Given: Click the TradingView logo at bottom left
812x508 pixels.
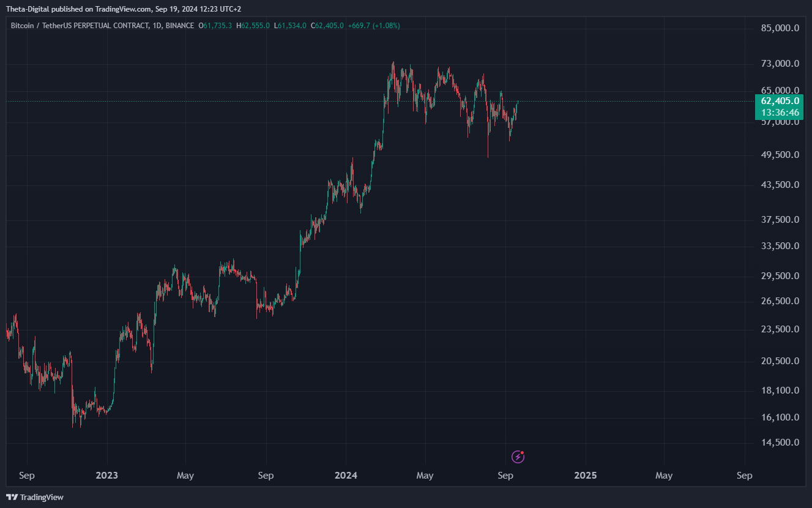Looking at the screenshot, I should 35,497.
